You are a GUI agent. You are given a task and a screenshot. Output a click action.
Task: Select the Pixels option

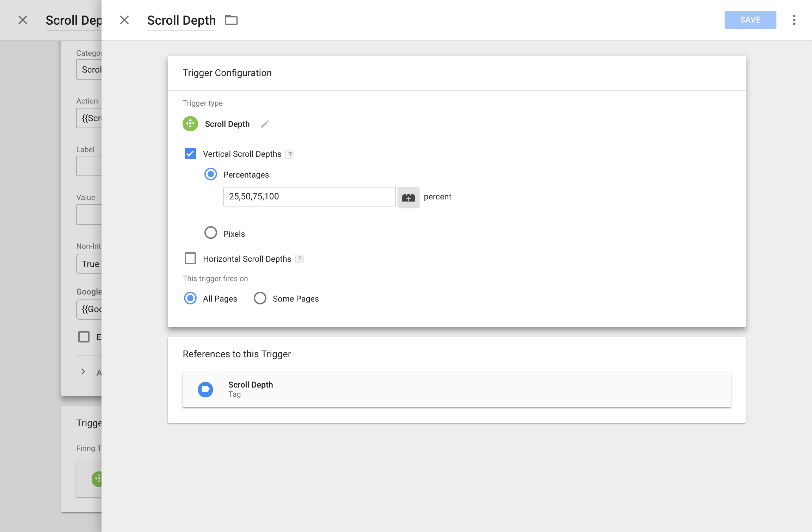click(211, 233)
